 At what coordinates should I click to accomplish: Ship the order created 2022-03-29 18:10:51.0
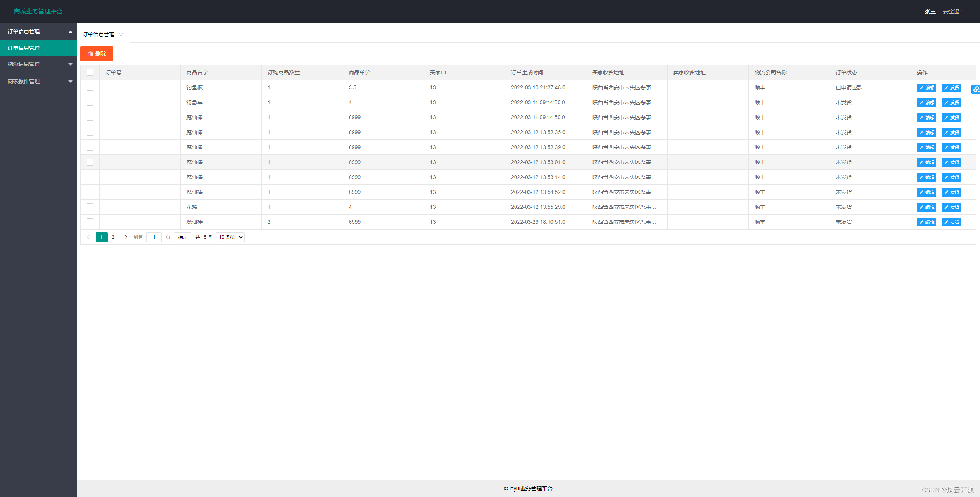click(951, 222)
